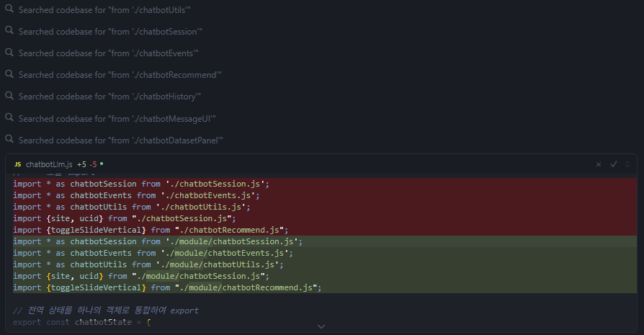Click search icon beside './chatbotUtils' search
The image size is (644, 335).
tap(9, 9)
